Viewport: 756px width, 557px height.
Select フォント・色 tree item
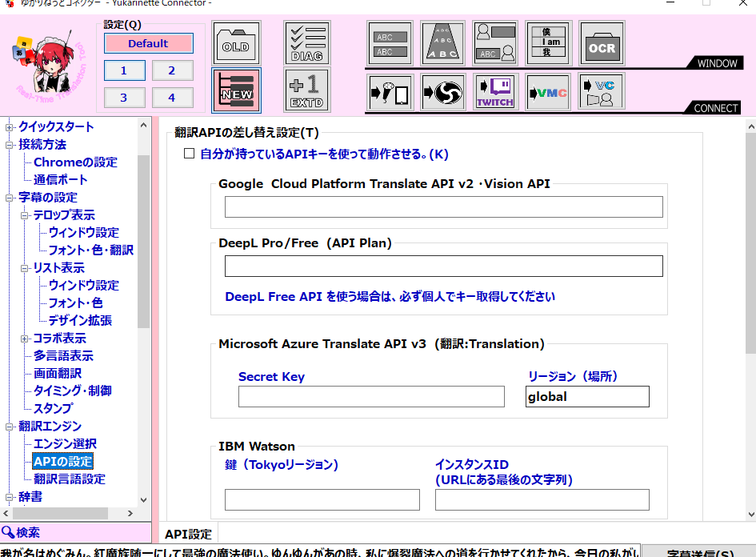tap(75, 303)
